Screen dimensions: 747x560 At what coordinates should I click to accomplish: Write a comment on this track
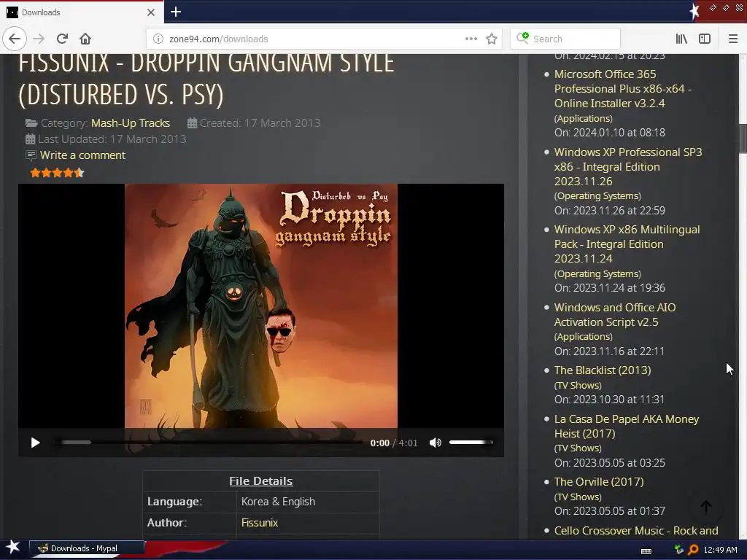pyautogui.click(x=83, y=155)
